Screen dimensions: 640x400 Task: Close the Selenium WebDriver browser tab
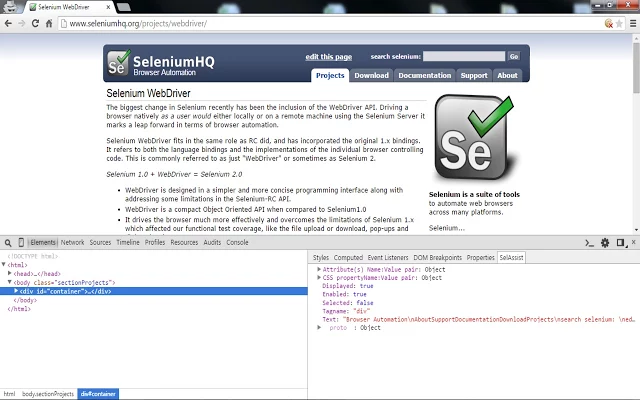point(108,7)
